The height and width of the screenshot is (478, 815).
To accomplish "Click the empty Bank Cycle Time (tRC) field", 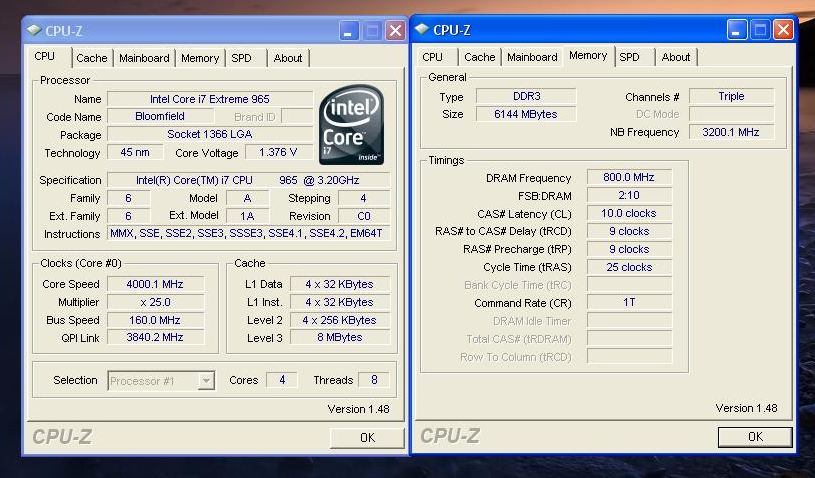I will click(629, 285).
